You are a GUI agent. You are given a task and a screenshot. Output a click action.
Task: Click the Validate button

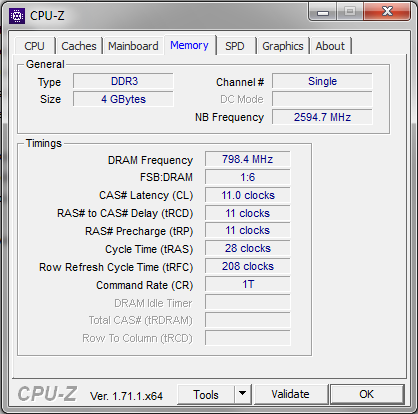point(291,394)
